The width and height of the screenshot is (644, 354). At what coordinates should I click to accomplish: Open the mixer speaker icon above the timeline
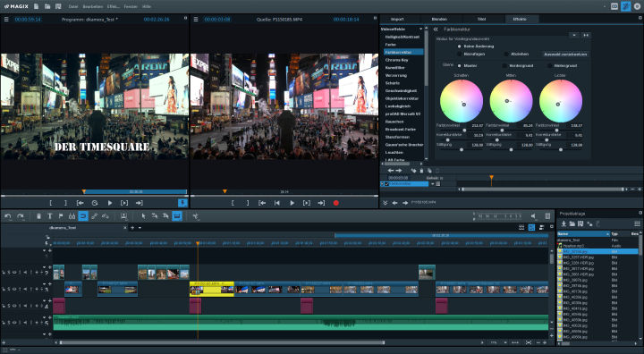pos(533,216)
